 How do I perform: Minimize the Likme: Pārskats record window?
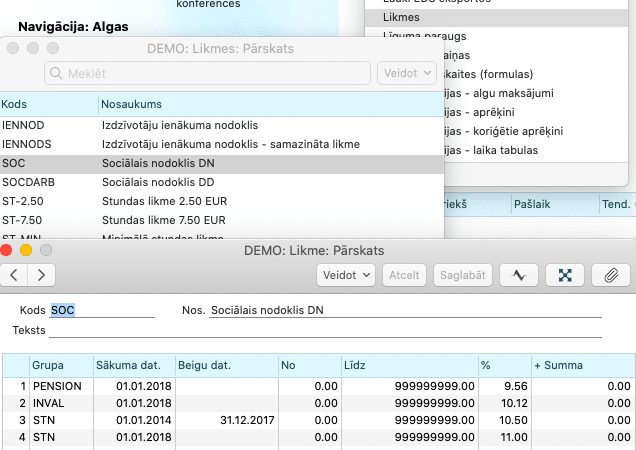[x=27, y=249]
